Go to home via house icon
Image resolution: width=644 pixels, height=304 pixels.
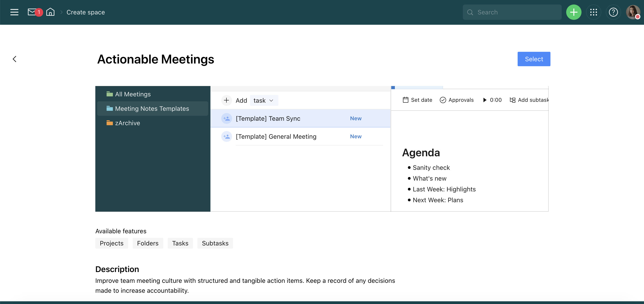pyautogui.click(x=50, y=12)
